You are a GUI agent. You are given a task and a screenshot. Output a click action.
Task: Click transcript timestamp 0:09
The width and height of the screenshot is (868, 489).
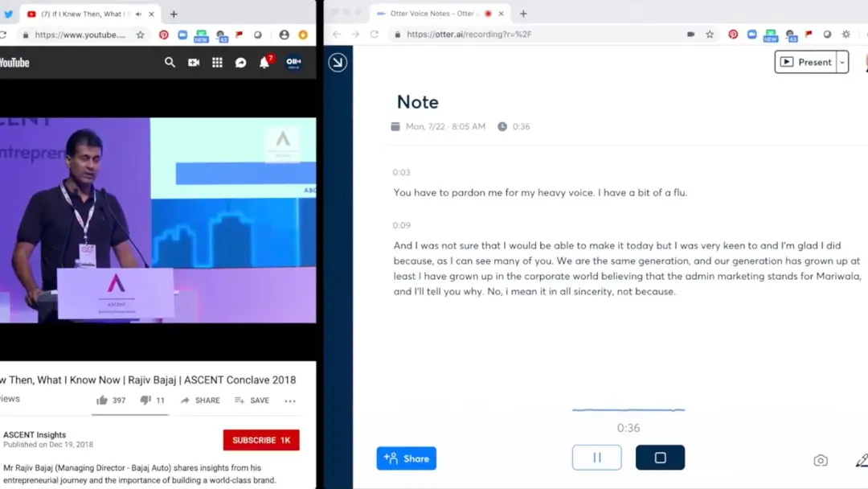[x=401, y=225]
